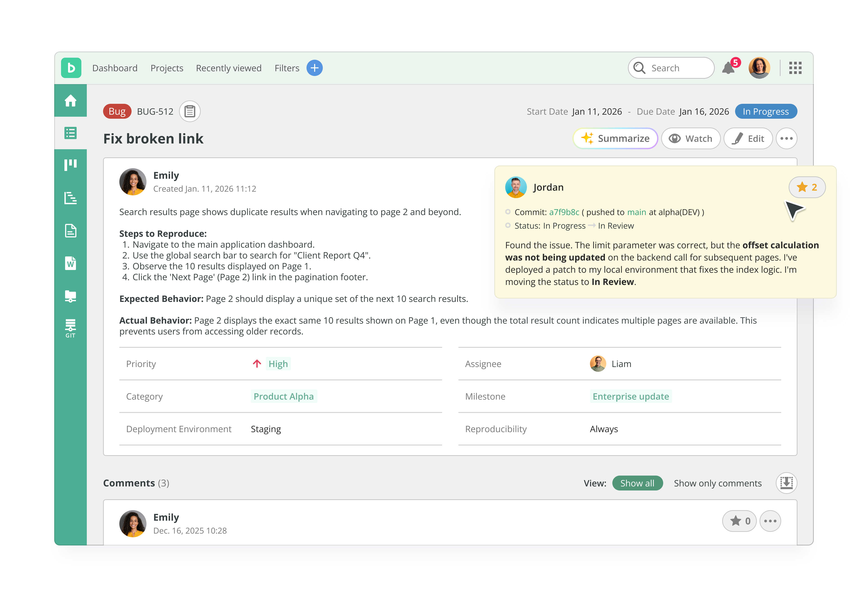Open commit a7f9b8c link
Viewport: 868px width, 597px height.
point(564,213)
